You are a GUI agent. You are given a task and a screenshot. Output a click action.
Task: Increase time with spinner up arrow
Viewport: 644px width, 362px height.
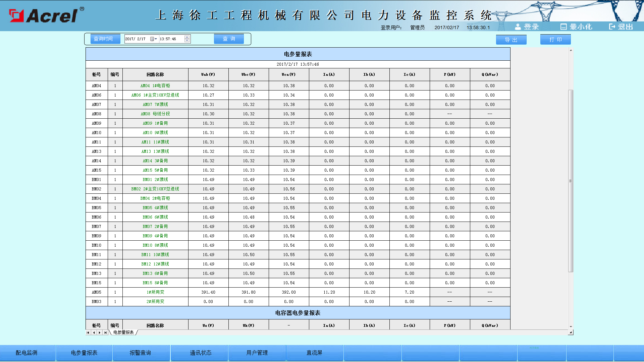click(187, 37)
